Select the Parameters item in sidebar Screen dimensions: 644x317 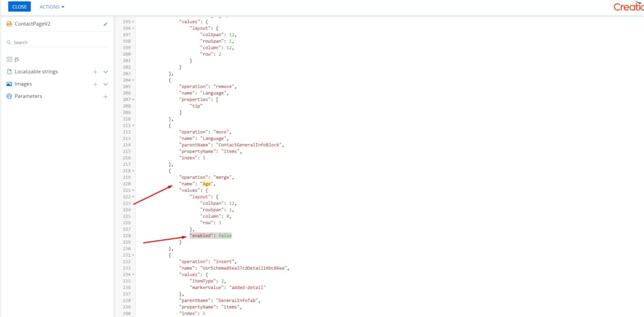(x=29, y=96)
